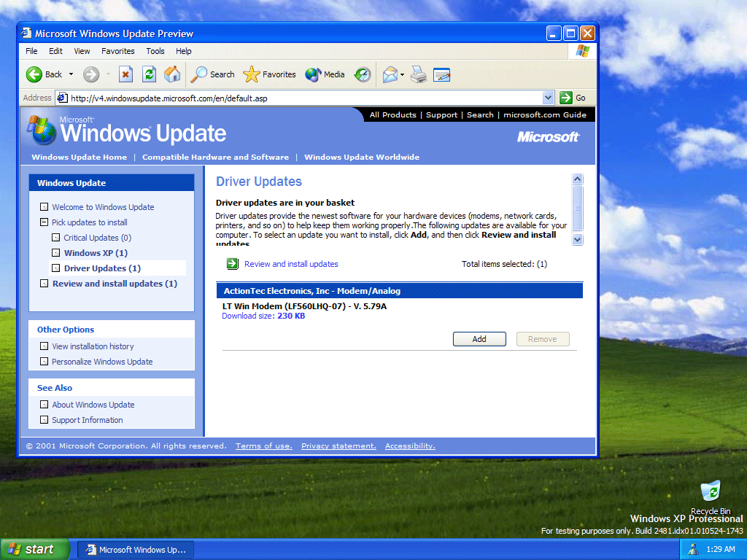This screenshot has height=560, width=747.
Task: Click the Internet Explorer title bar icon
Action: tap(26, 33)
